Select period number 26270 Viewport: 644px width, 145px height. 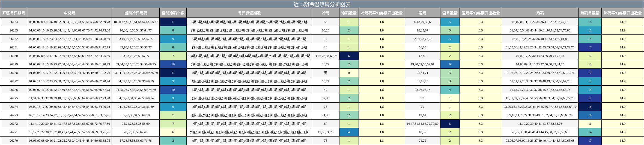pos(14,141)
